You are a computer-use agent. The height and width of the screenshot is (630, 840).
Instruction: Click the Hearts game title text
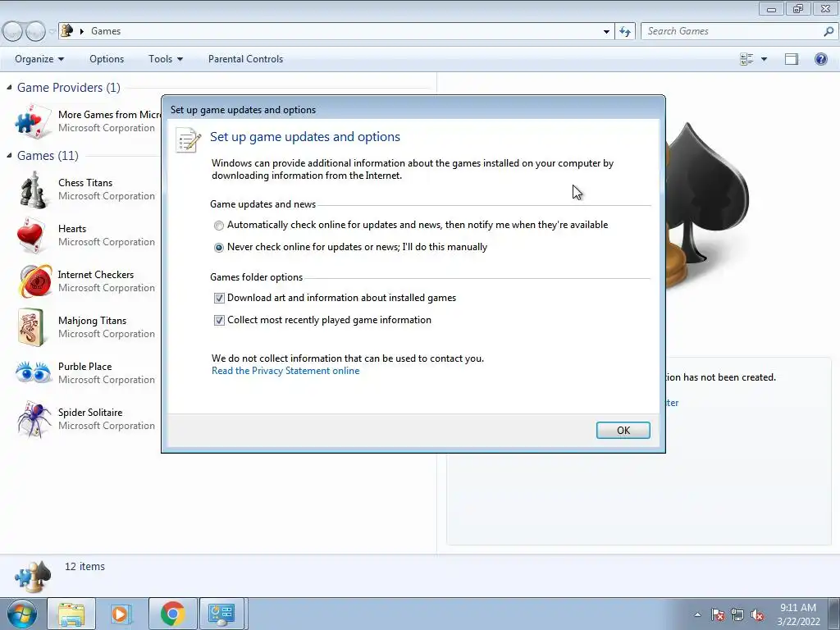coord(72,229)
